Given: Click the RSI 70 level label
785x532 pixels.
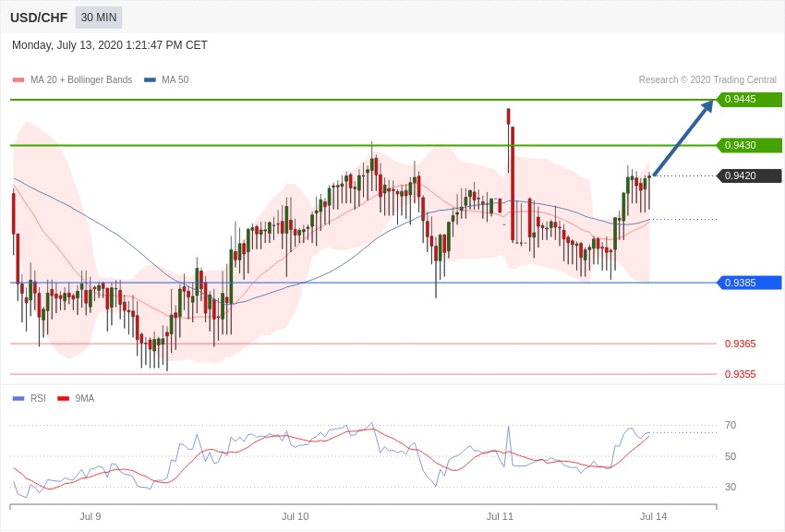Looking at the screenshot, I should (730, 425).
